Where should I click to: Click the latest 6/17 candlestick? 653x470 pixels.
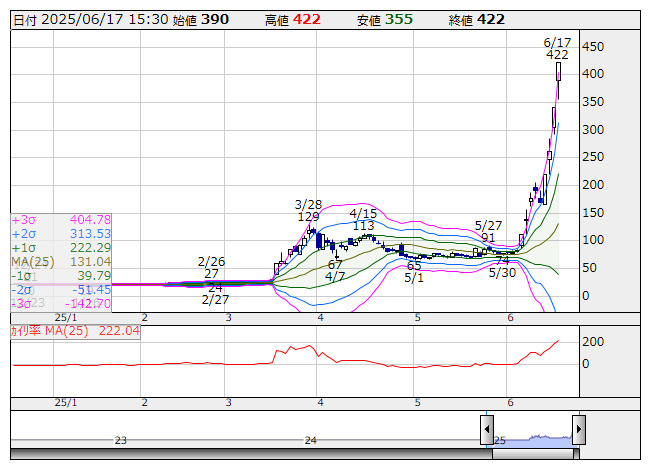(x=559, y=70)
